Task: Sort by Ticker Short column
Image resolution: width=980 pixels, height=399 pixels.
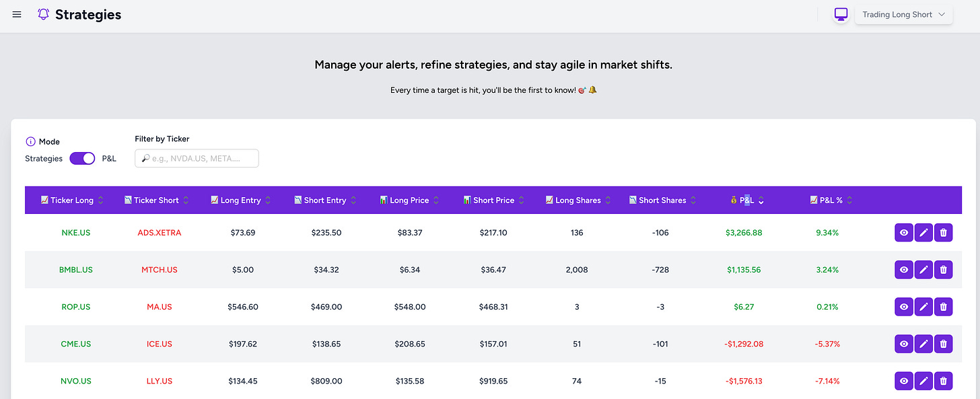Action: coord(157,200)
